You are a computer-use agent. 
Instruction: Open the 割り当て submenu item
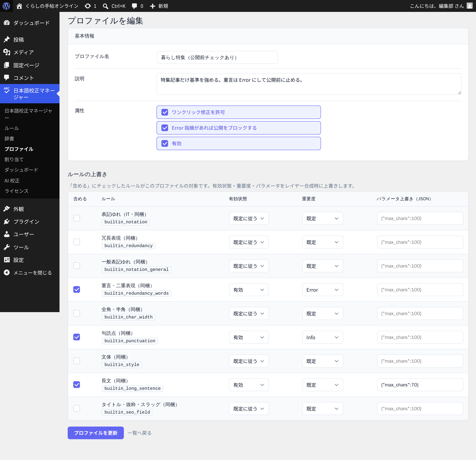click(x=14, y=159)
